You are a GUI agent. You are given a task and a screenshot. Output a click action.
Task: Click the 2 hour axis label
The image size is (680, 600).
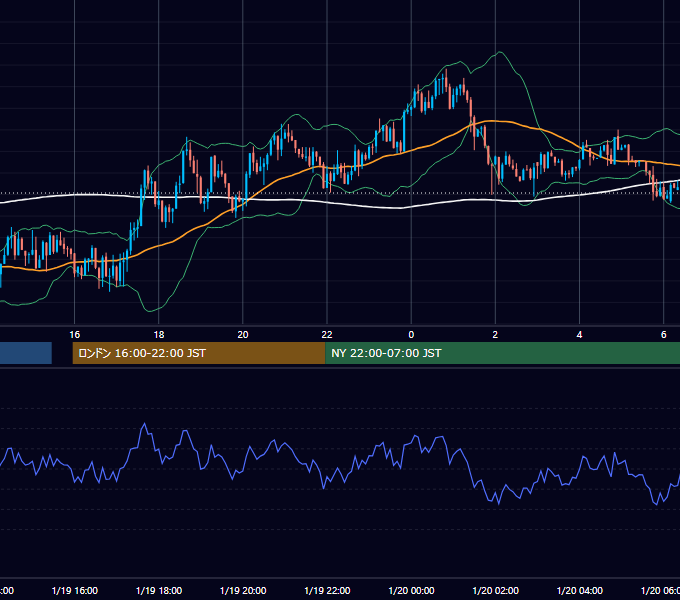pyautogui.click(x=495, y=335)
